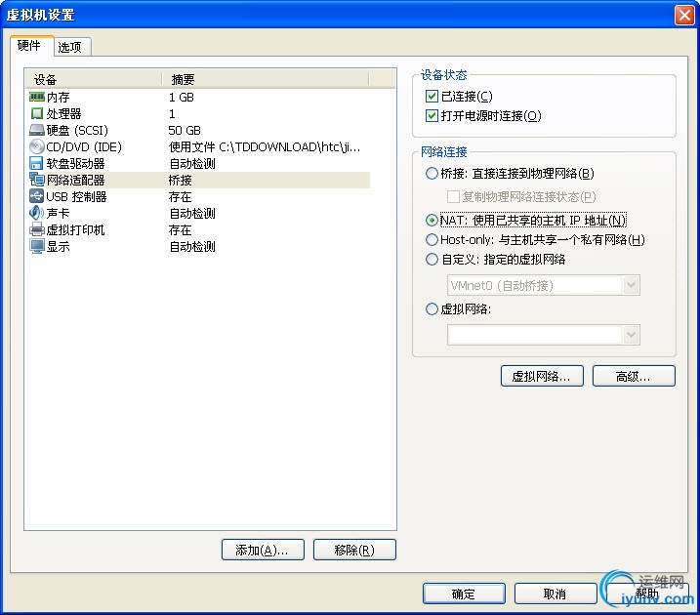The image size is (700, 615).
Task: Select the CD/DVD (IDE) row label
Action: coord(84,146)
